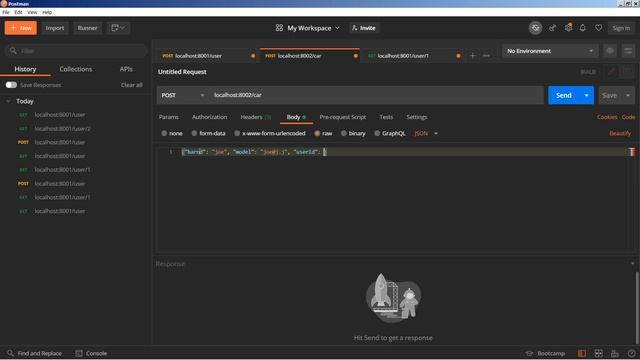Click the unsaved dot on localhost:8002/car tab

356,56
